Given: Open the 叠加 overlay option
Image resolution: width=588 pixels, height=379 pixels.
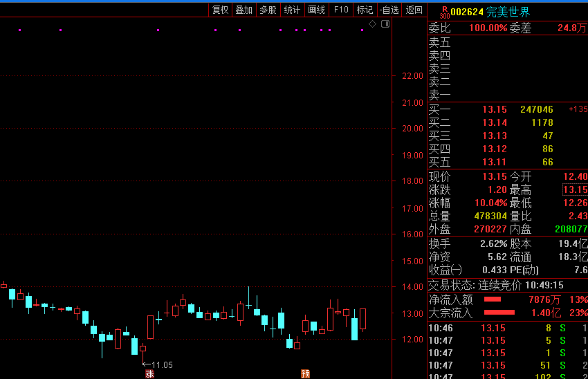Looking at the screenshot, I should 244,10.
